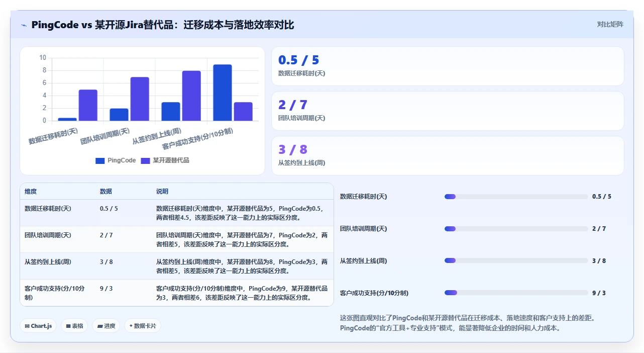
Task: Click the 客户成功支持(分/10分制) progress bar
Action: click(x=516, y=293)
